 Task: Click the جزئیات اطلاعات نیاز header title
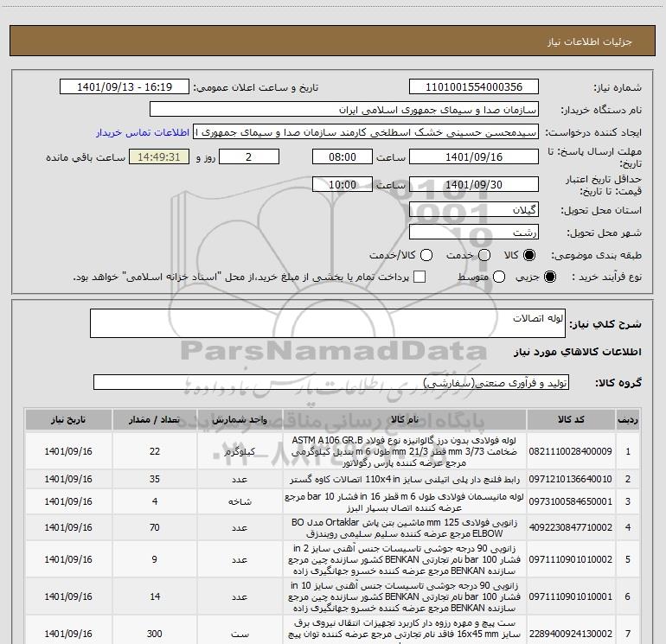point(590,41)
